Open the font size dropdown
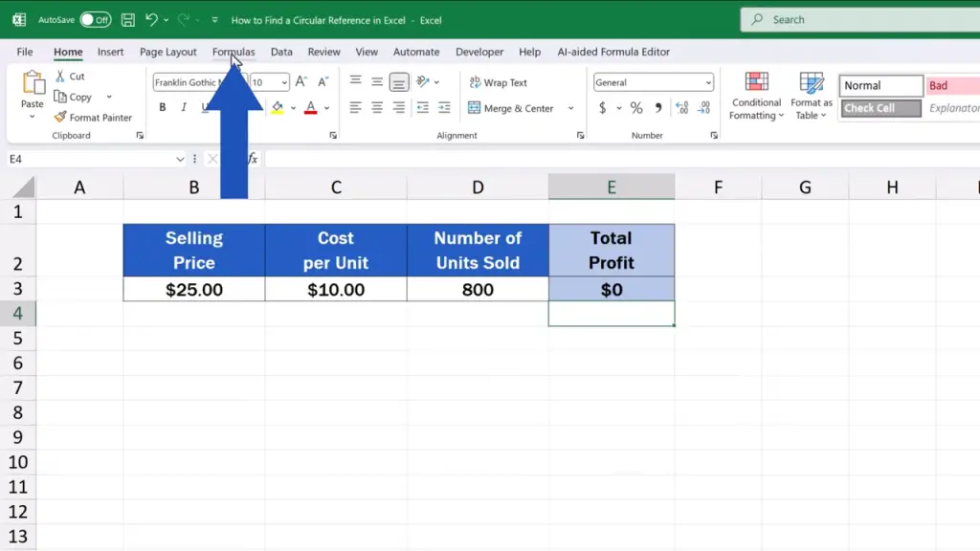The image size is (980, 551). click(283, 82)
